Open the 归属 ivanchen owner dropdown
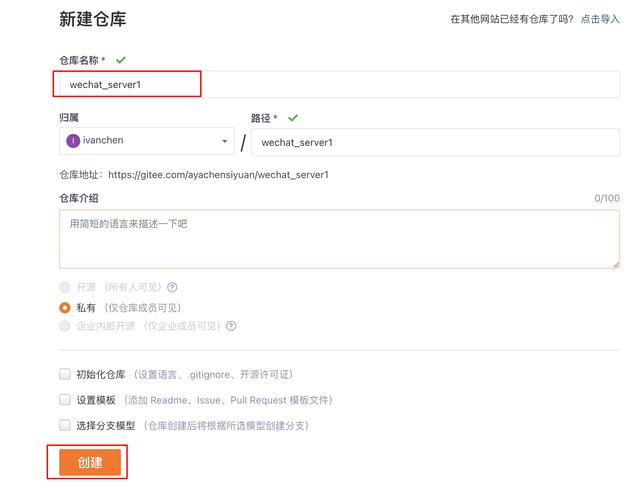This screenshot has height=488, width=640. pyautogui.click(x=147, y=141)
